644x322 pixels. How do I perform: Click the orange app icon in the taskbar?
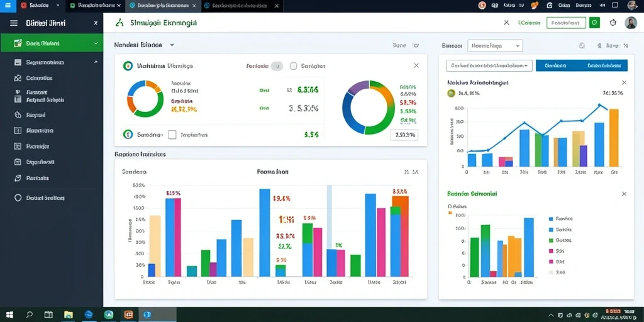128,314
